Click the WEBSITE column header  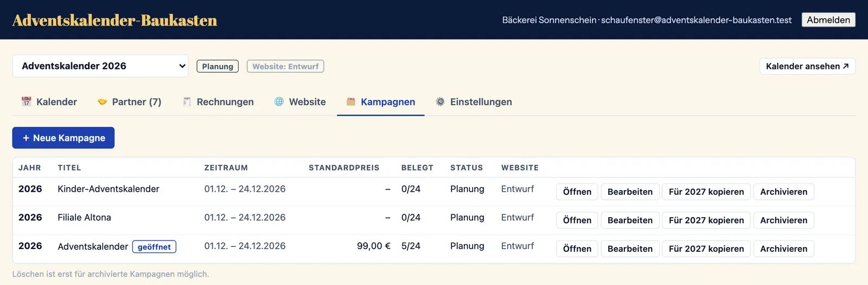pyautogui.click(x=520, y=168)
